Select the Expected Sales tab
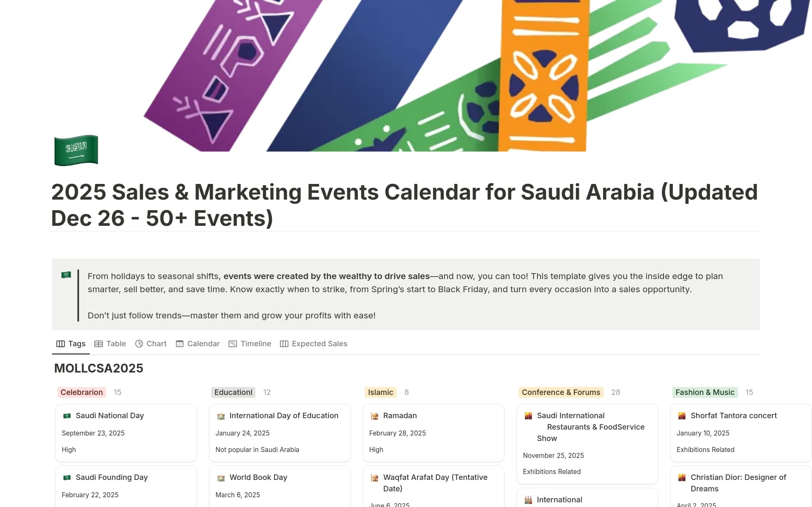 pyautogui.click(x=314, y=344)
